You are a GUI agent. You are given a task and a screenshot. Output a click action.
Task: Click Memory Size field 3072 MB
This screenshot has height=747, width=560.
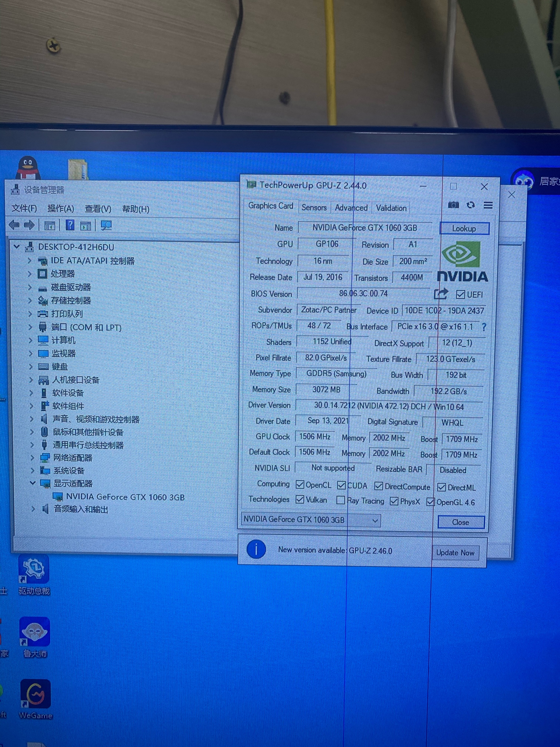coord(326,390)
